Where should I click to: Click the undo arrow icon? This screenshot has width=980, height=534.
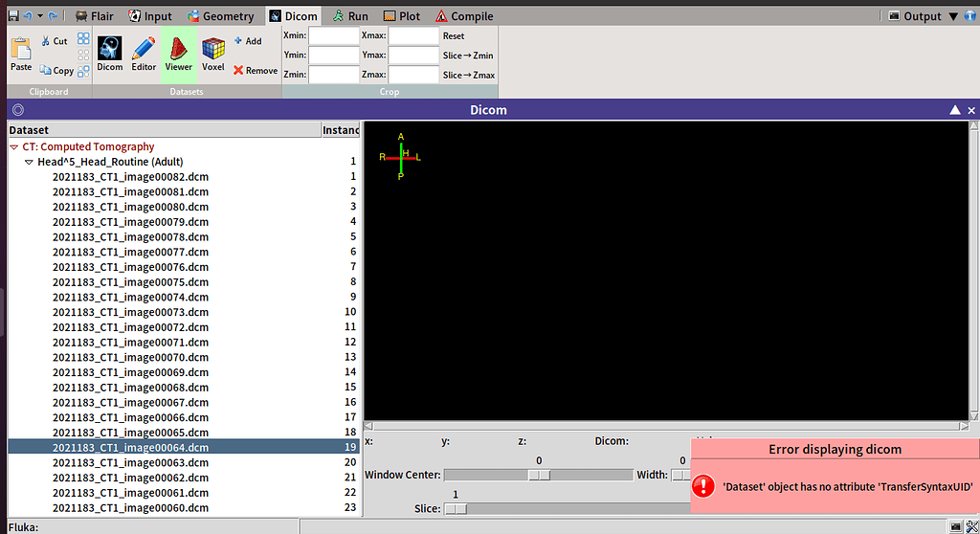point(27,16)
